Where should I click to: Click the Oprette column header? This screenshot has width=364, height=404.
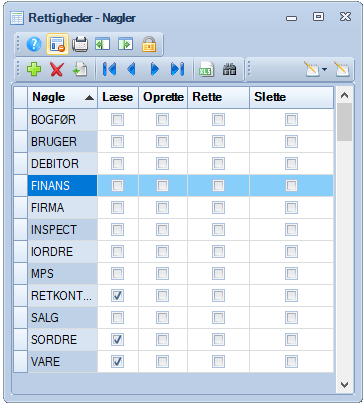tap(163, 97)
